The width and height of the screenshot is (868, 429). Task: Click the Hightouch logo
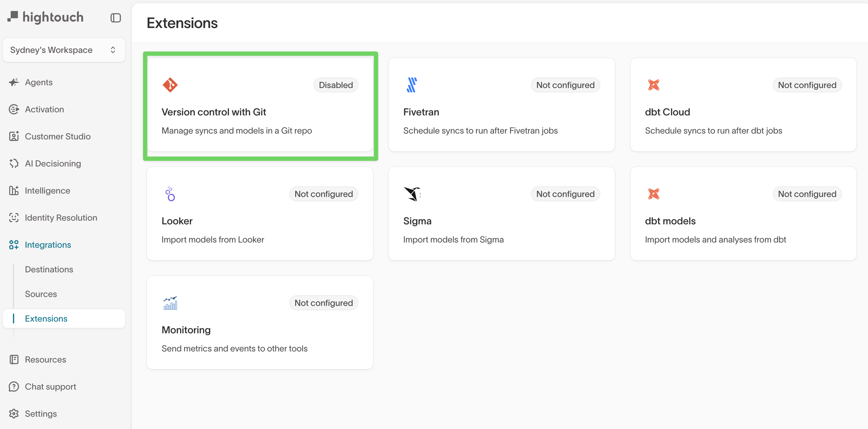tap(46, 17)
